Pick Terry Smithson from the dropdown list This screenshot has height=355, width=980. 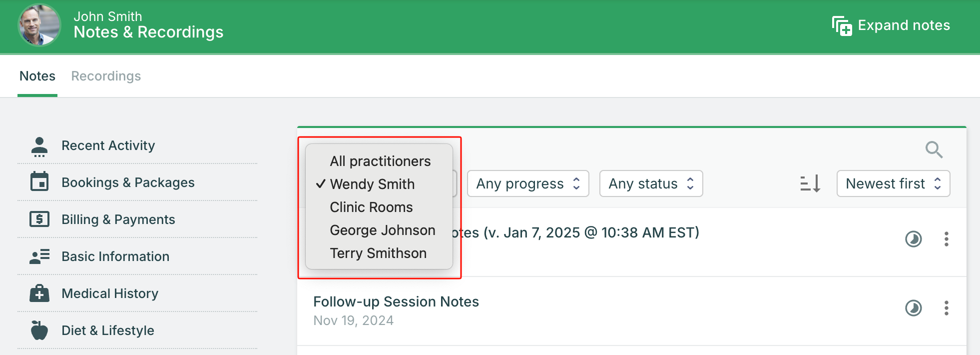[x=378, y=253]
